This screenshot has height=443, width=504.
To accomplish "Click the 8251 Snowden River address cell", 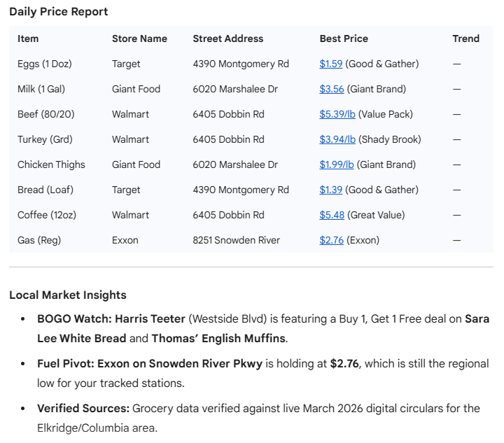I will 236,240.
